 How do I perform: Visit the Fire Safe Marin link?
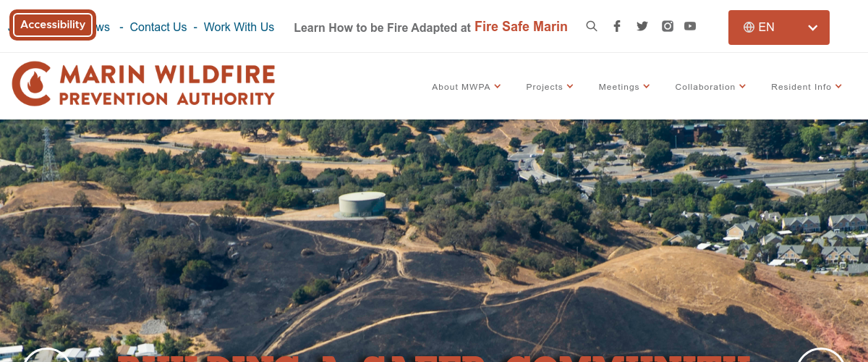pyautogui.click(x=521, y=27)
